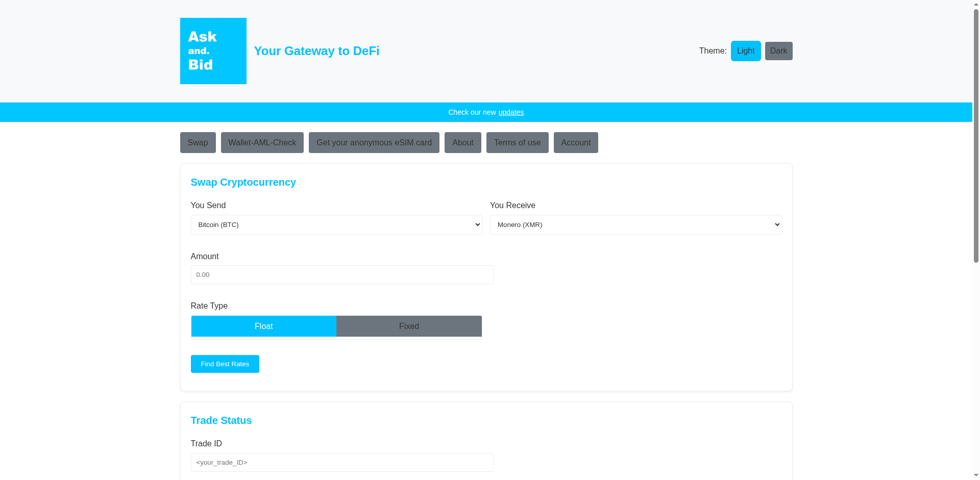
Task: Click the page vertical scrollbar thumb
Action: (976, 135)
